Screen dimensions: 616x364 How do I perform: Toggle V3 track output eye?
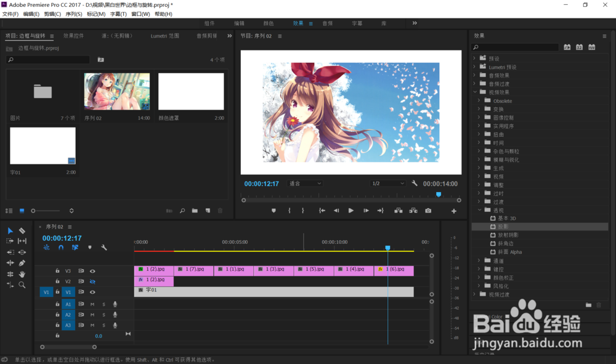coord(93,271)
